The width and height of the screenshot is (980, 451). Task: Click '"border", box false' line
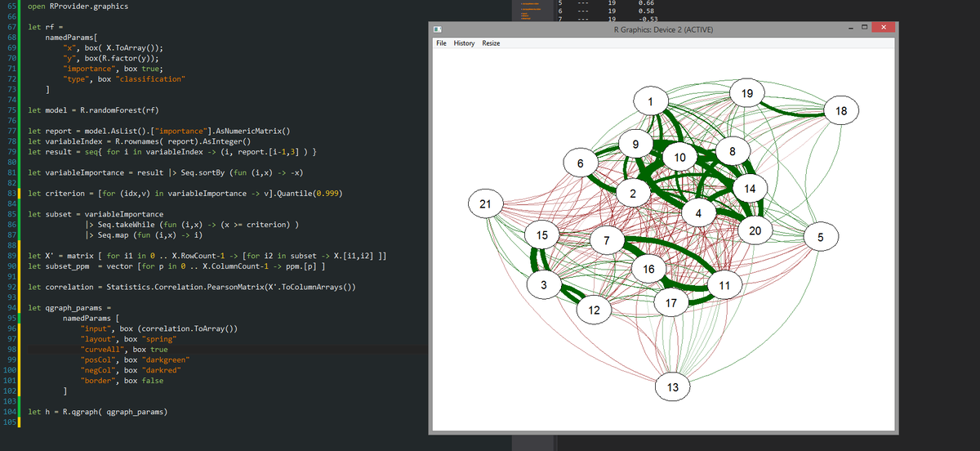[122, 381]
